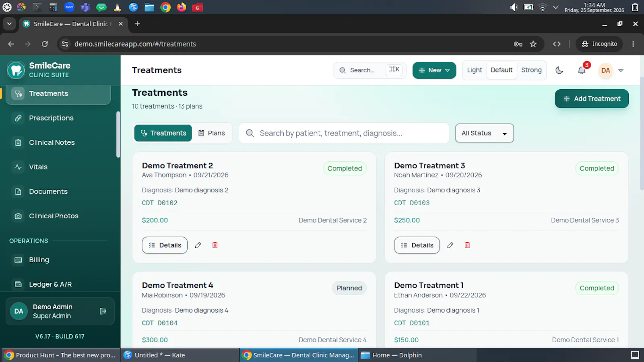Open Clinical Notes in sidebar
Viewport: 644px width, 362px height.
[58, 142]
